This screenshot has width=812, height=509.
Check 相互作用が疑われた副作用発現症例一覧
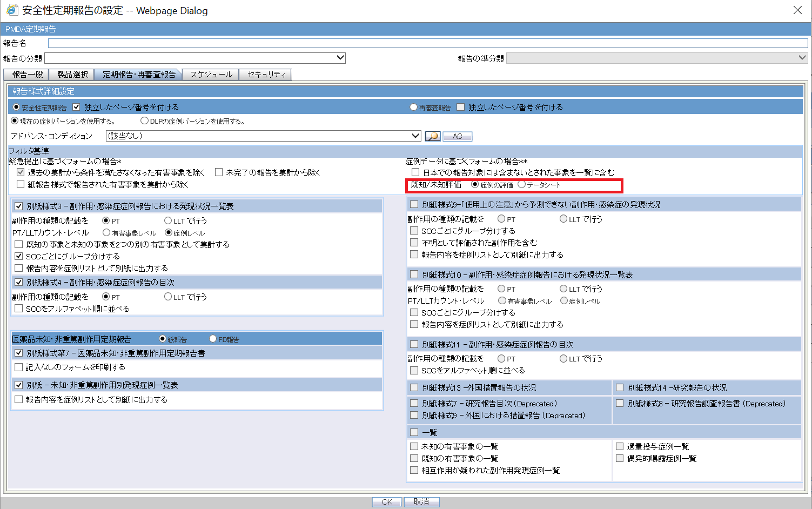tap(414, 470)
